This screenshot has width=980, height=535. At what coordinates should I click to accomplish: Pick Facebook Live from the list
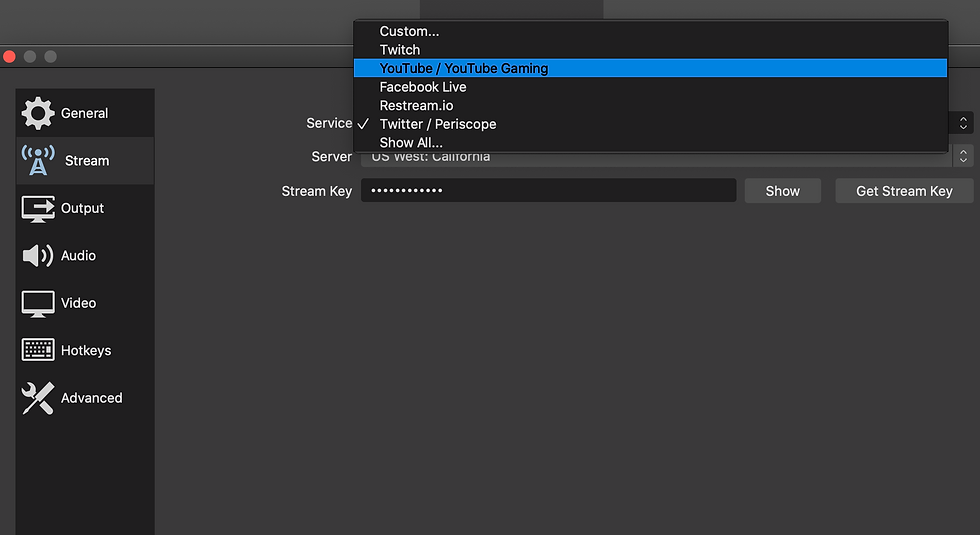click(423, 87)
